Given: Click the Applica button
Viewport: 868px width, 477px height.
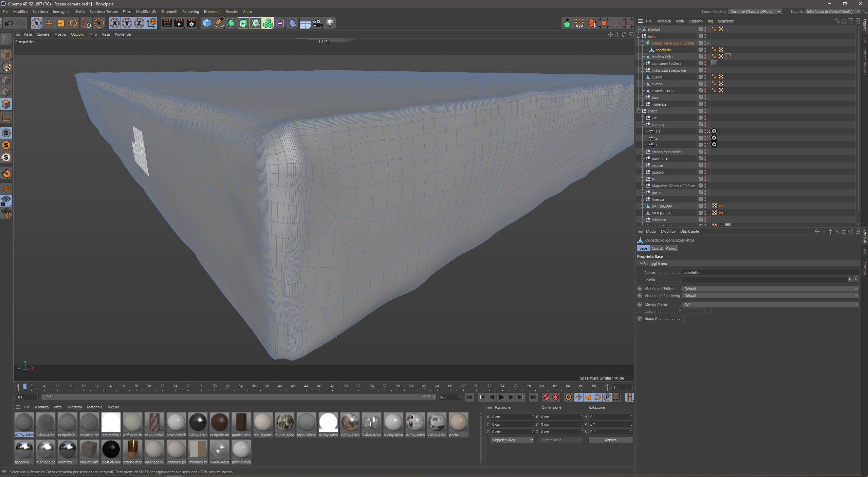Looking at the screenshot, I should [x=610, y=440].
